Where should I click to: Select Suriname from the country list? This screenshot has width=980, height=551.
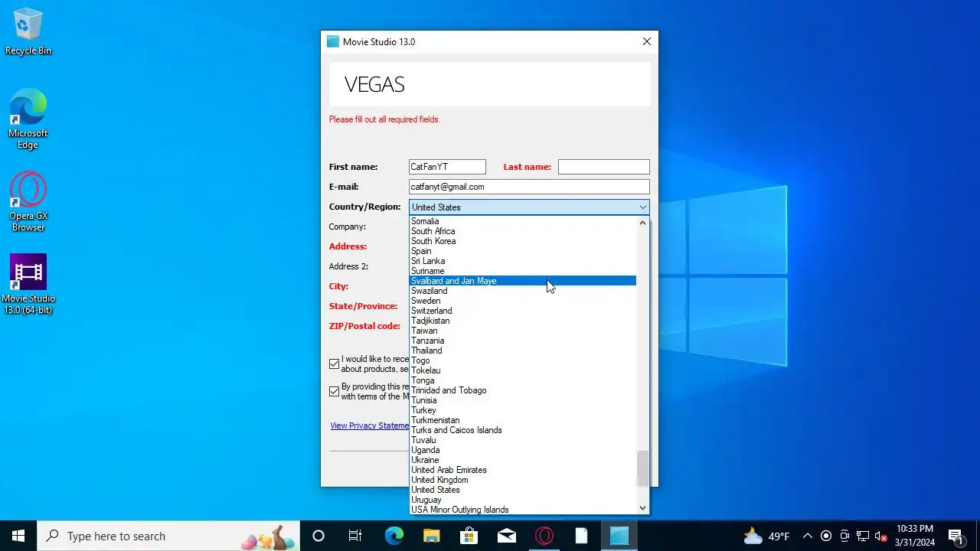[x=523, y=271]
